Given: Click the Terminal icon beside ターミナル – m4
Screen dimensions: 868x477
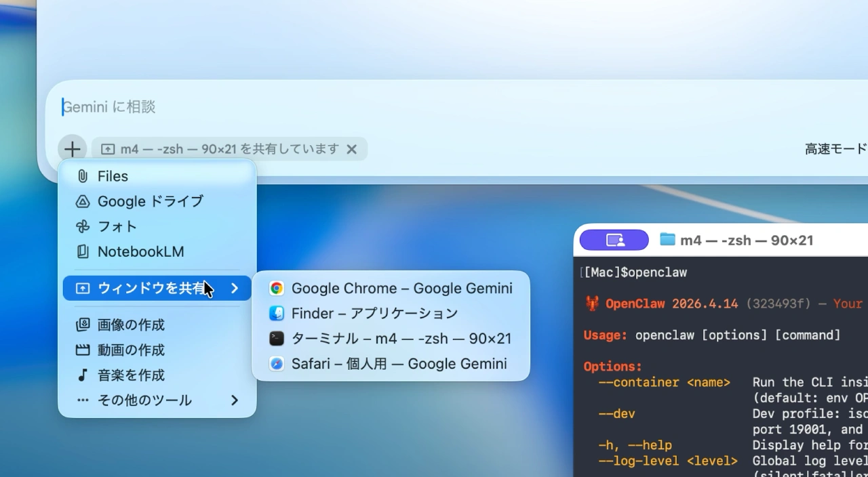Looking at the screenshot, I should pos(276,338).
